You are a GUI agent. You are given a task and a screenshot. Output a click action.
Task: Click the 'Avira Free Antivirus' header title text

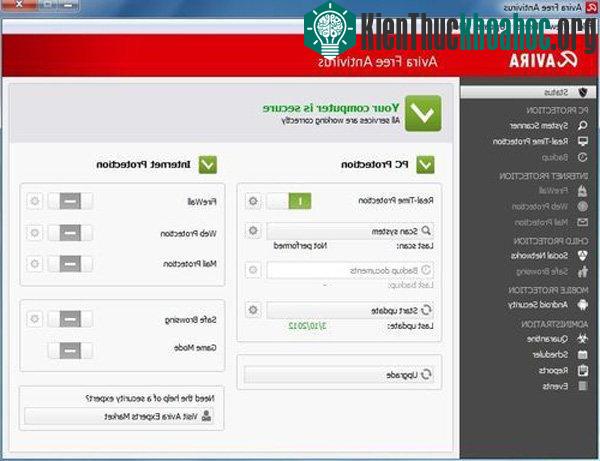tap(378, 62)
